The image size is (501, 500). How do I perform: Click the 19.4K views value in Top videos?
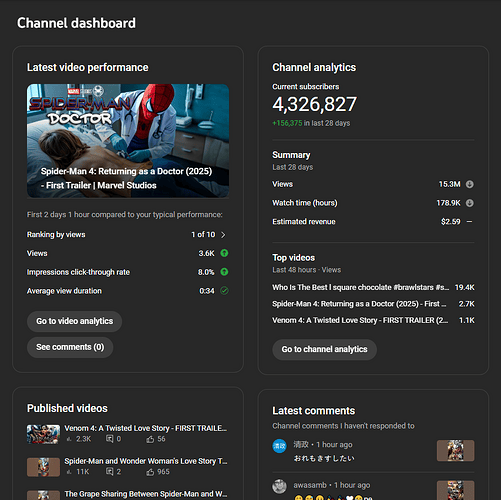click(x=465, y=287)
